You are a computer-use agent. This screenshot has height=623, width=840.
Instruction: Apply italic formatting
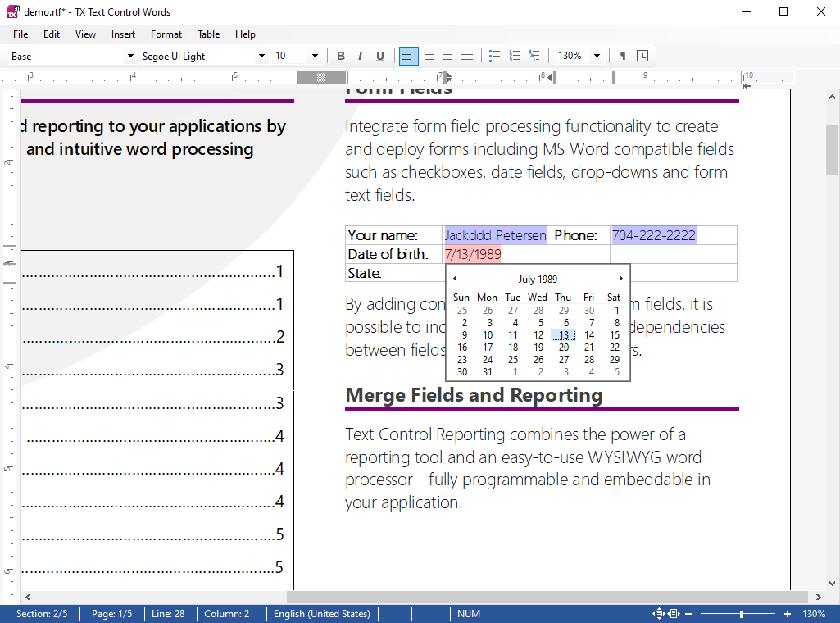(361, 56)
